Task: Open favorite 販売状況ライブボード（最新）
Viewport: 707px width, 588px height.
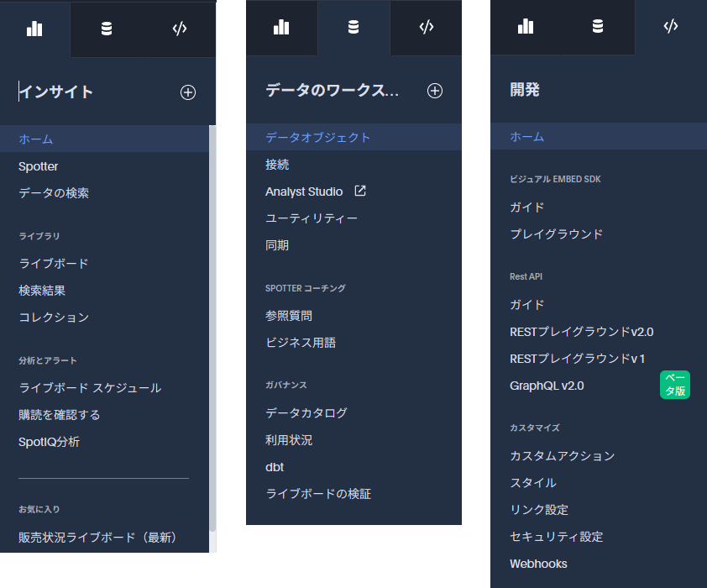Action: tap(98, 538)
